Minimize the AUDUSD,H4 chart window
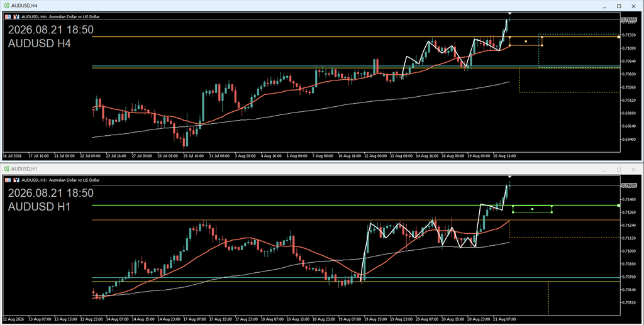The width and height of the screenshot is (644, 325). point(604,6)
